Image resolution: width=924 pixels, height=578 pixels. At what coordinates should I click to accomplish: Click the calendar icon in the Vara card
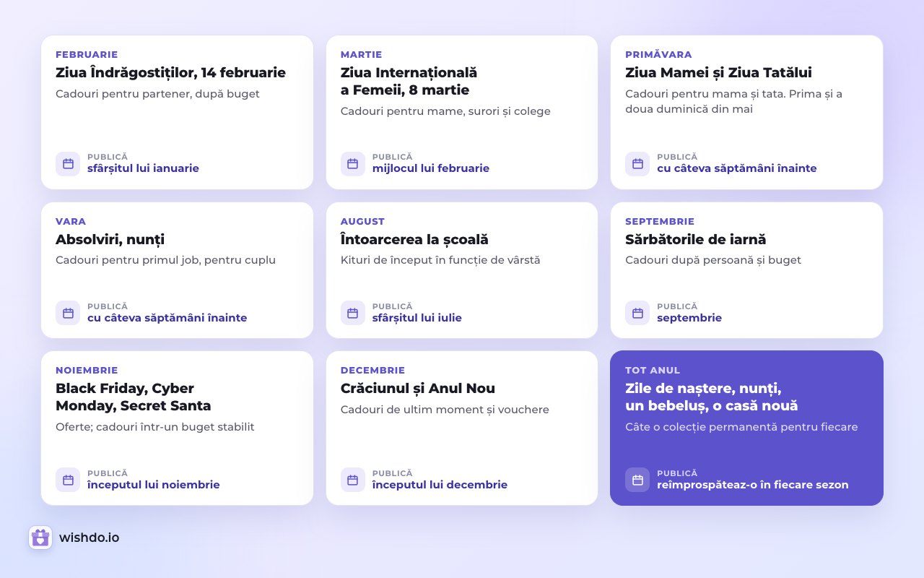tap(68, 313)
